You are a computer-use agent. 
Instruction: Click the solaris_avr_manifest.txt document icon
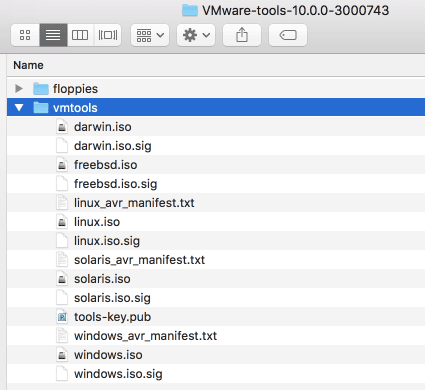coord(62,260)
